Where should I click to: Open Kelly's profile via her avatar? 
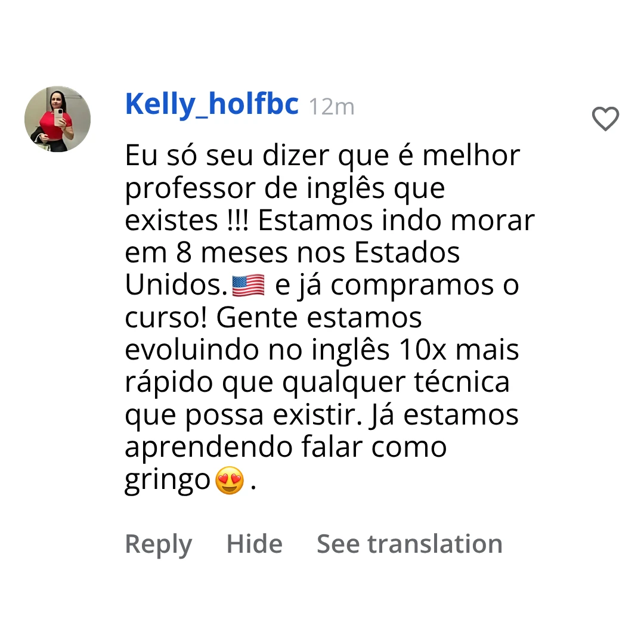[57, 118]
